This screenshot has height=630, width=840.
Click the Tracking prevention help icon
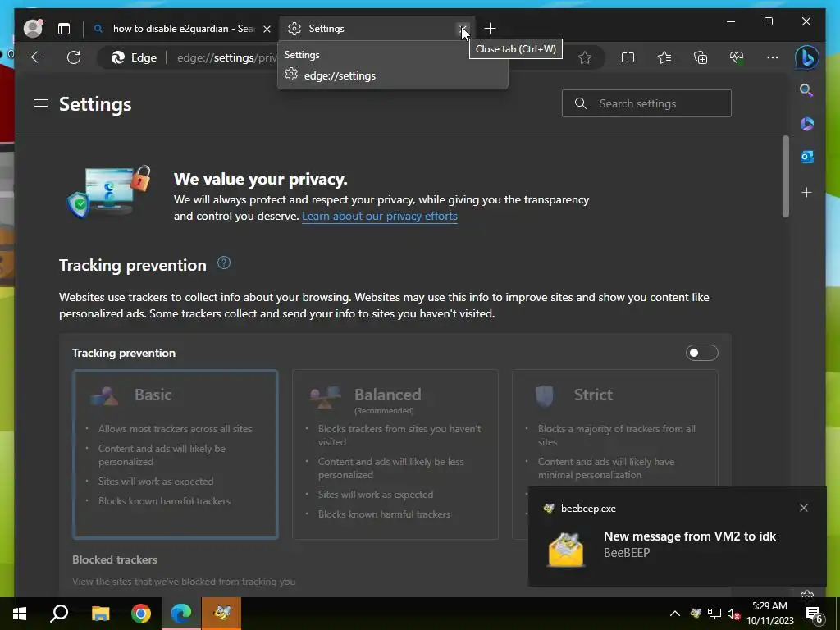(x=224, y=263)
